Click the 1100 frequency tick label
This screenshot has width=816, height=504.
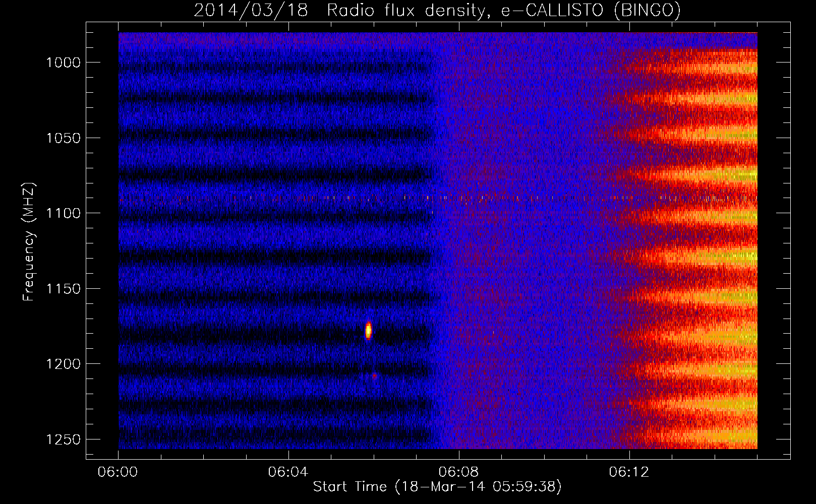coord(64,213)
